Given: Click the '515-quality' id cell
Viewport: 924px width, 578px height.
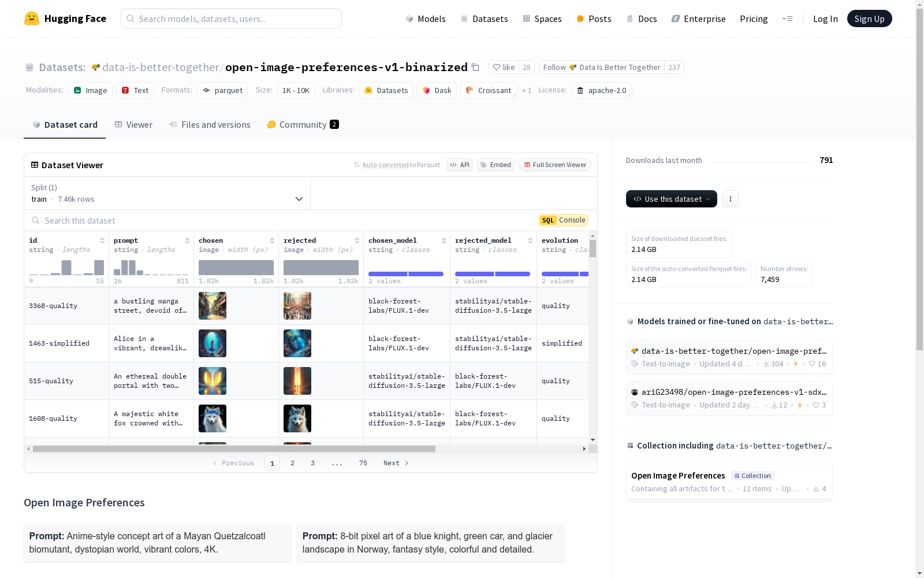Looking at the screenshot, I should 66,381.
